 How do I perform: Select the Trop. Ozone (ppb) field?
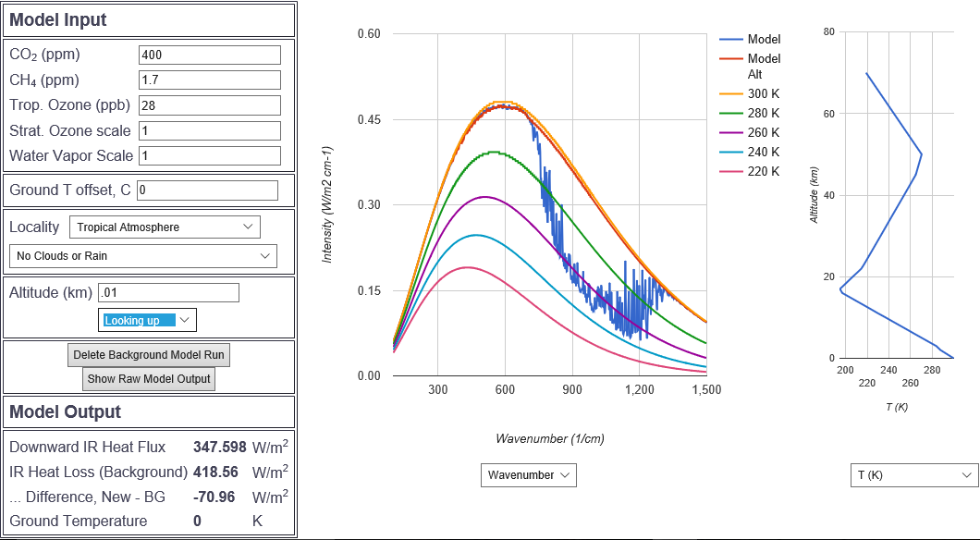coord(209,105)
